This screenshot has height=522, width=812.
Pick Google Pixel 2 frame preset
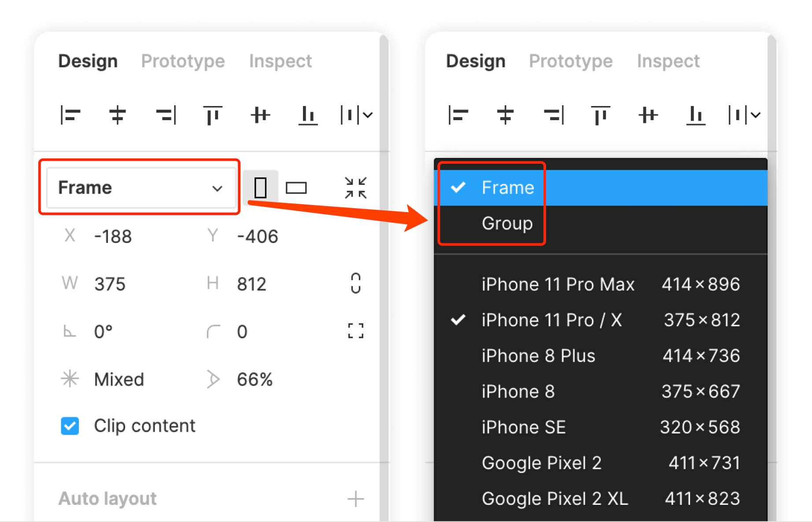coord(541,463)
